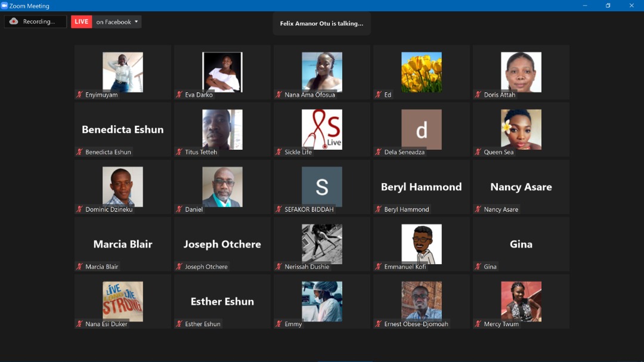644x362 pixels.
Task: Select Doris Attah's profile photo
Action: coord(521,72)
